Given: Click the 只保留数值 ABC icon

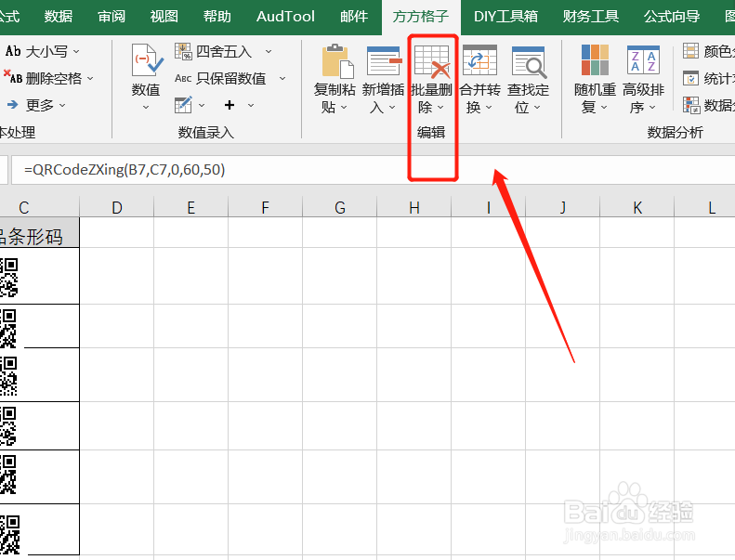Looking at the screenshot, I should (183, 78).
